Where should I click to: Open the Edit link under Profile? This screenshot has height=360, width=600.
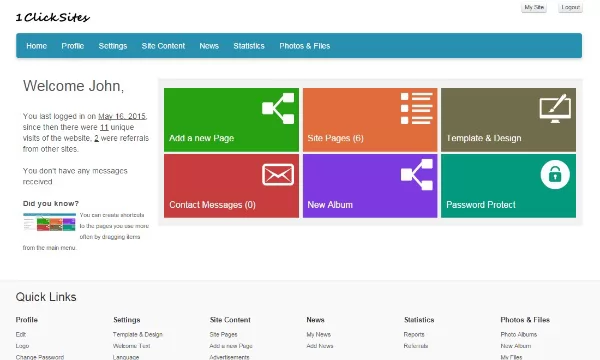(21, 334)
